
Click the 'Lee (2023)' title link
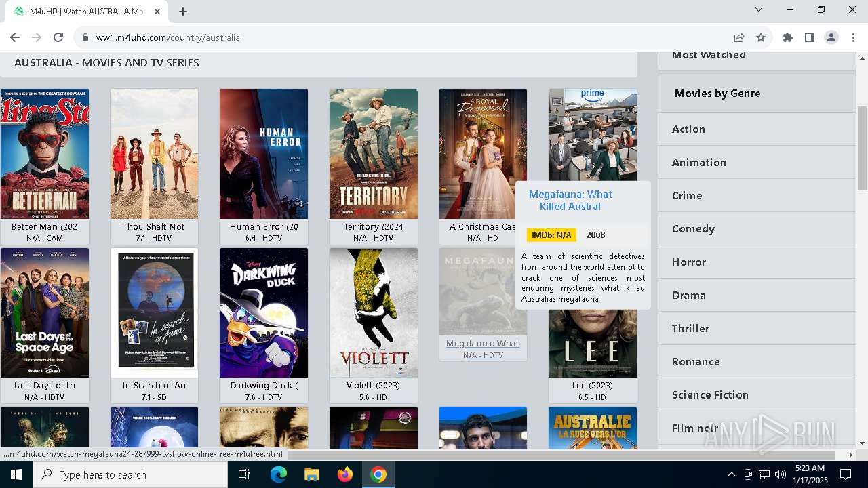593,385
